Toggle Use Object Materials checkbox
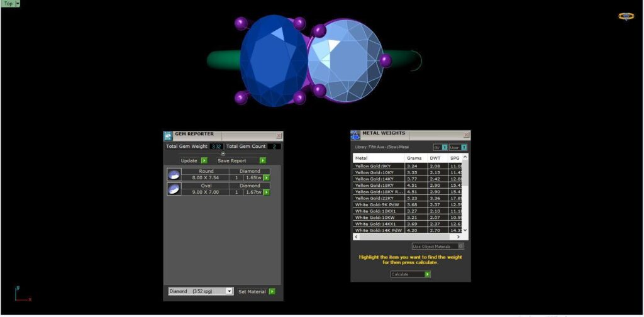 coord(461,247)
